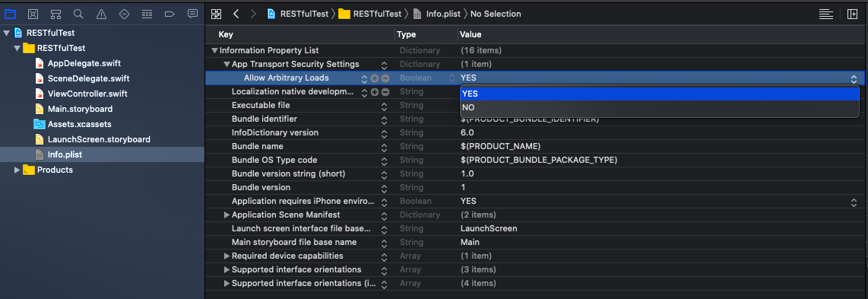Open the Source Control navigator icon
The height and width of the screenshot is (299, 868).
tap(33, 14)
